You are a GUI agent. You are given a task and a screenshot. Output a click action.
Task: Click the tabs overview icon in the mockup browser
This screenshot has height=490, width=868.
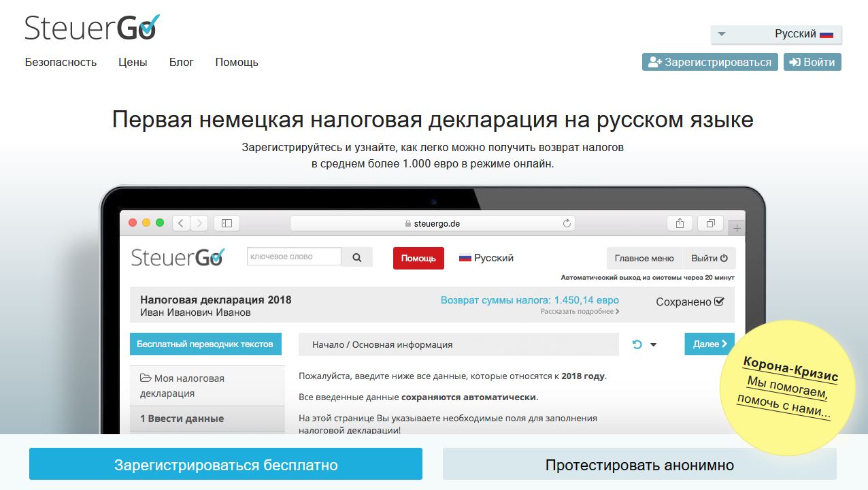click(x=711, y=223)
